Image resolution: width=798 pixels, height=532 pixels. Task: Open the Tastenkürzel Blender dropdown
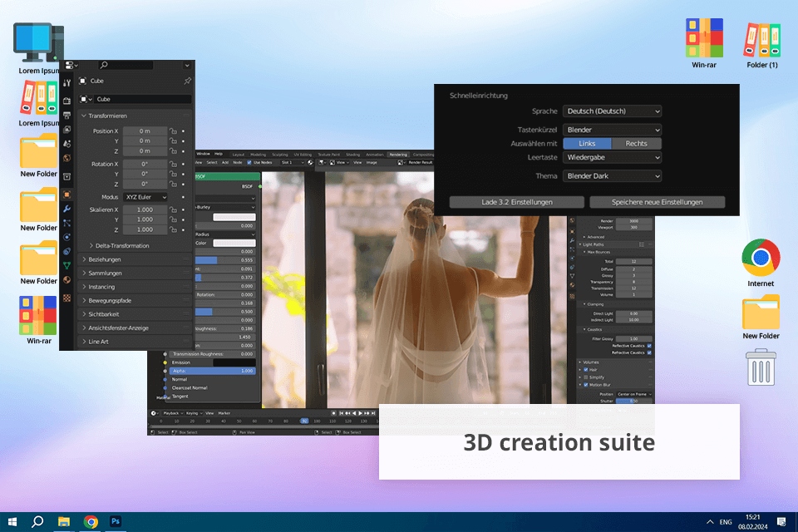click(613, 130)
